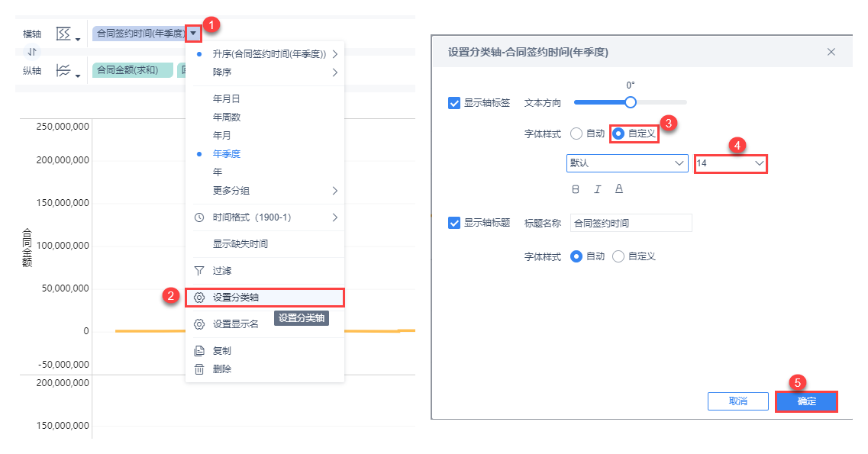Click the 文本方向 angle slider handle
The height and width of the screenshot is (454, 868).
point(631,102)
